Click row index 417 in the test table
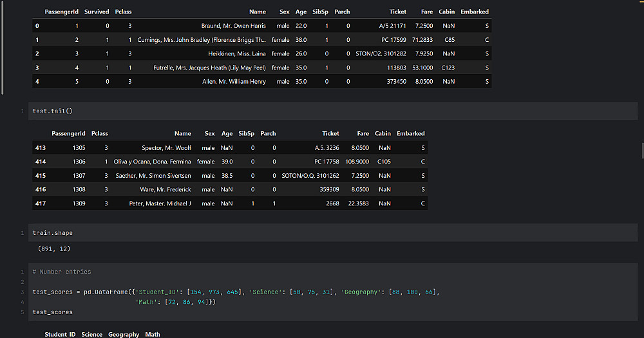Screen dimensions: 644x338 (40, 203)
